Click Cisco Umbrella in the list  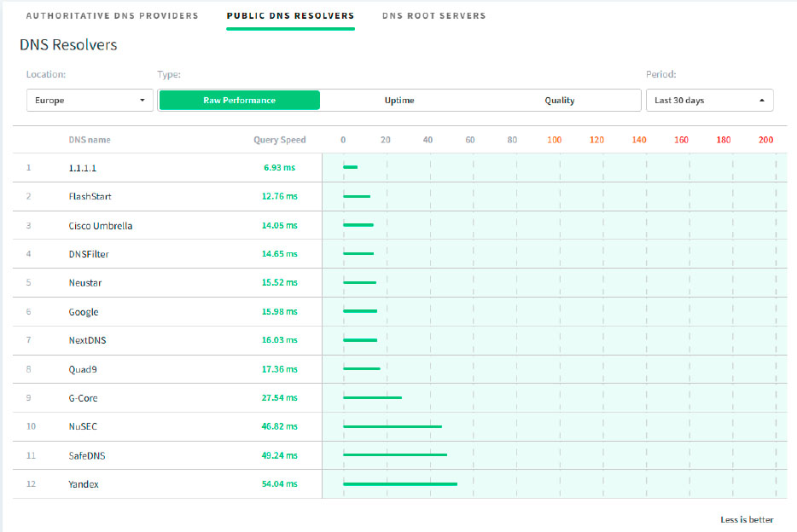click(x=101, y=225)
